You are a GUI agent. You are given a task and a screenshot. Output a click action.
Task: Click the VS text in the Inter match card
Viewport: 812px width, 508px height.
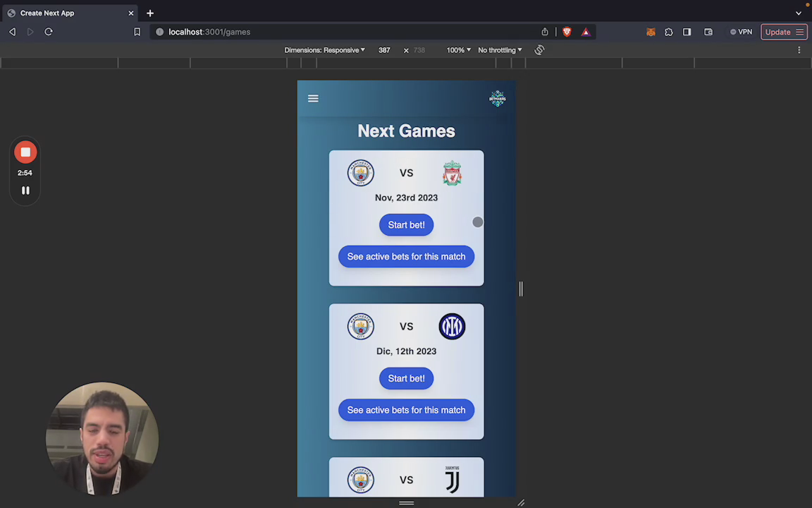[x=406, y=327]
